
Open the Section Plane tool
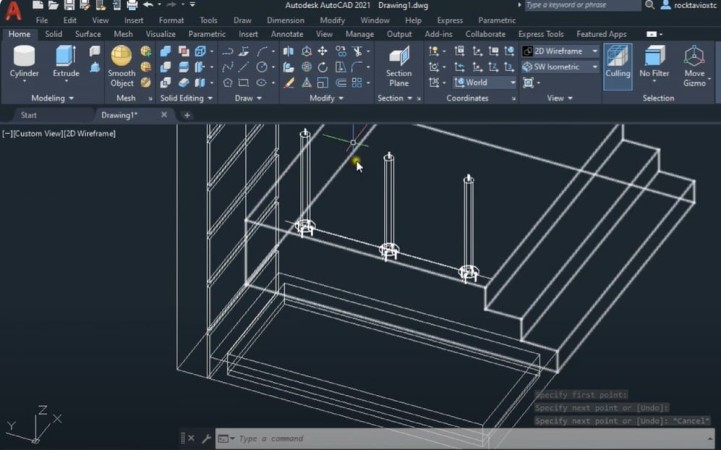click(x=399, y=67)
